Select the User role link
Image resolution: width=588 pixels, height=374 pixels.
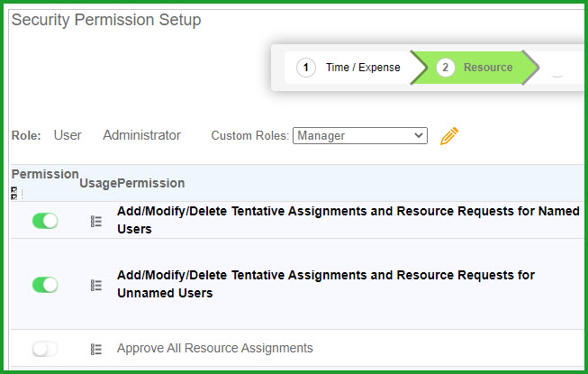[68, 135]
